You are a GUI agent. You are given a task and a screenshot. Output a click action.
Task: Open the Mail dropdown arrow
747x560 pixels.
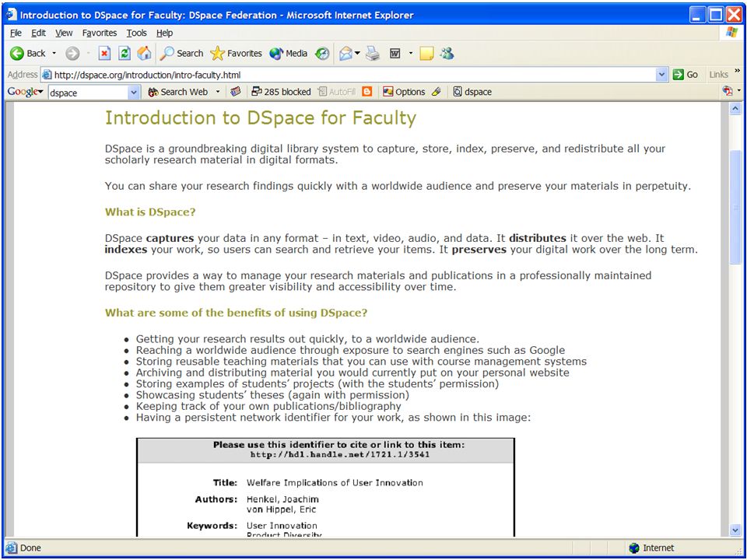(x=357, y=54)
